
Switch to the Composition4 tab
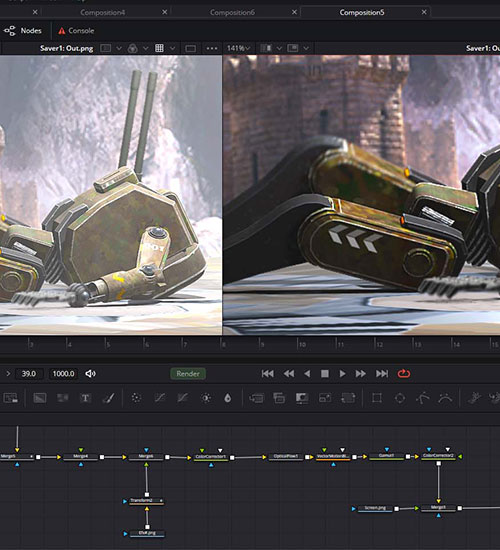click(102, 12)
